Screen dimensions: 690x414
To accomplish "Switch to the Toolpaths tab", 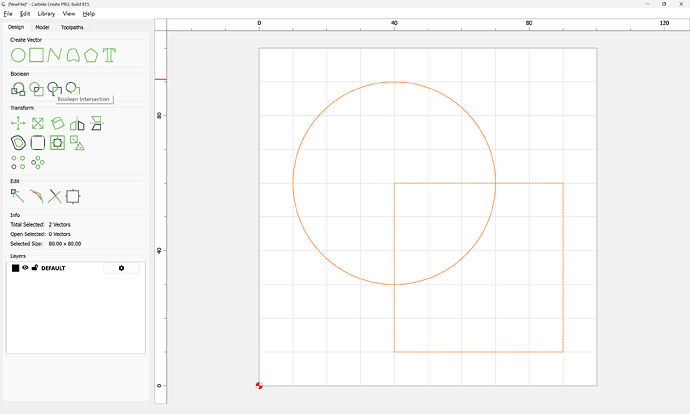I will [x=72, y=27].
